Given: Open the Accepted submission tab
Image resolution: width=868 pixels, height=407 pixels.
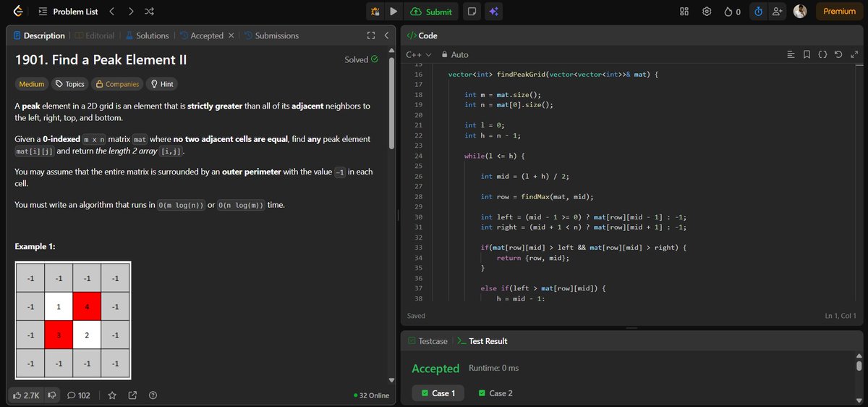Looking at the screenshot, I should point(201,35).
